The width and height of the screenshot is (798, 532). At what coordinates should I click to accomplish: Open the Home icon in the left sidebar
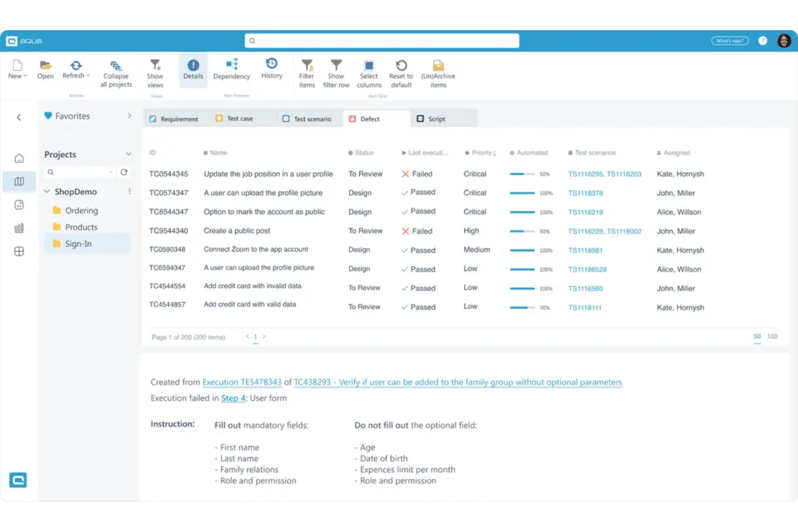(x=19, y=158)
